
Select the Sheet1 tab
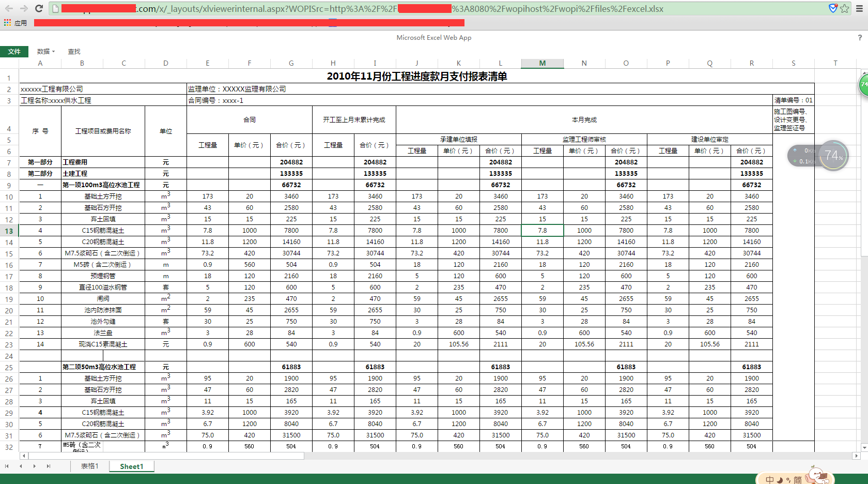coord(131,466)
